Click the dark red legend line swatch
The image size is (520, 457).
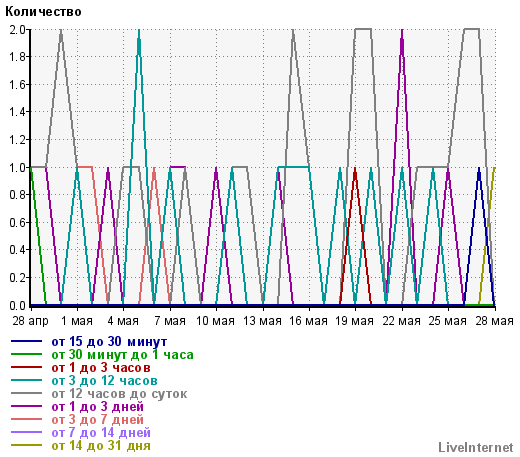coord(26,367)
